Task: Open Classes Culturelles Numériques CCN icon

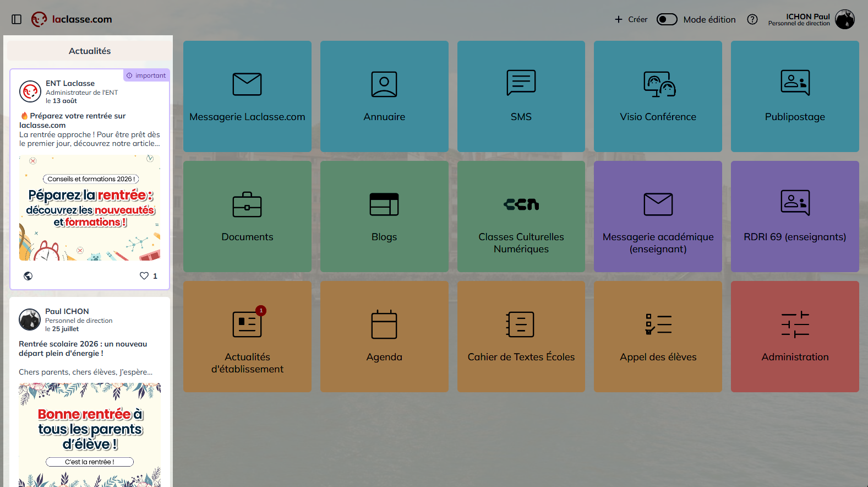Action: [x=521, y=204]
